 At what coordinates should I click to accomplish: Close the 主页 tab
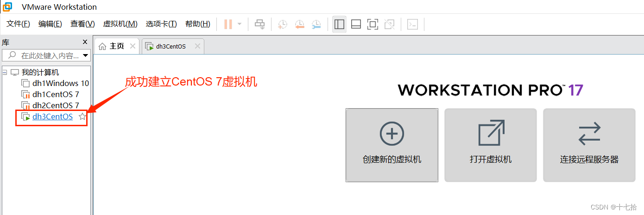pos(133,46)
